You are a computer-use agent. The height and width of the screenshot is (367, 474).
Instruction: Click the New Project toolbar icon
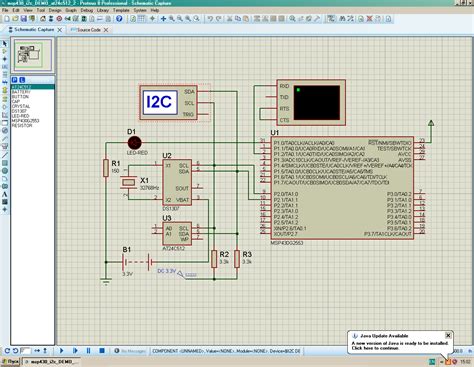click(x=7, y=19)
